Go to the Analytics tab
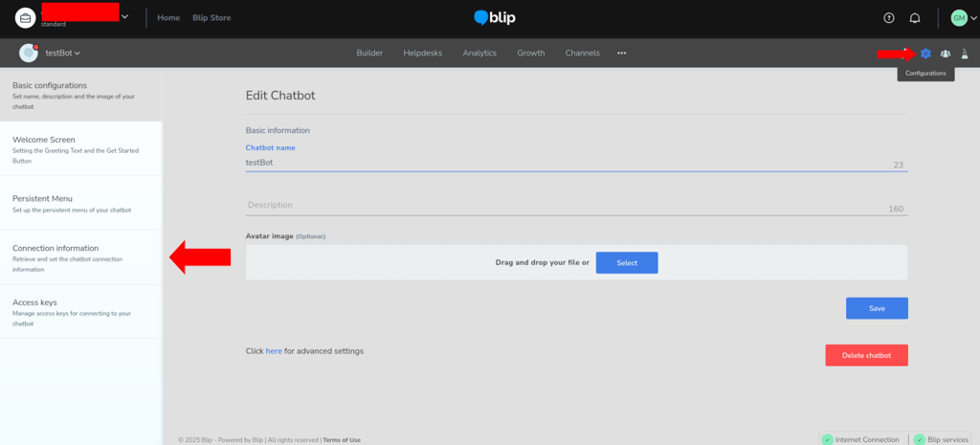The width and height of the screenshot is (980, 445). 479,54
